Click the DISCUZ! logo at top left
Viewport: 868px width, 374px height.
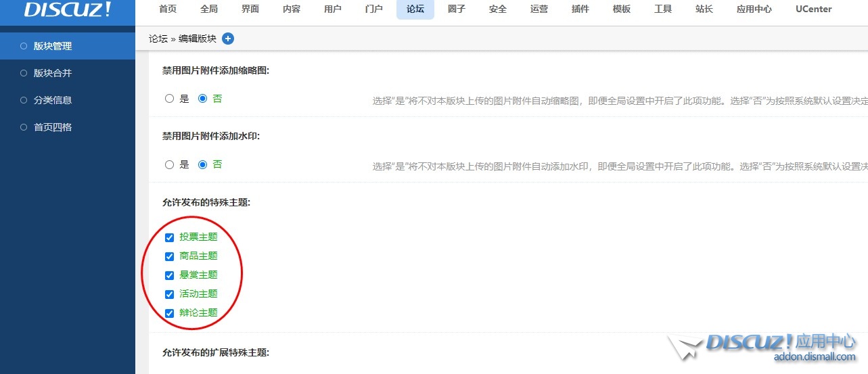pos(68,9)
